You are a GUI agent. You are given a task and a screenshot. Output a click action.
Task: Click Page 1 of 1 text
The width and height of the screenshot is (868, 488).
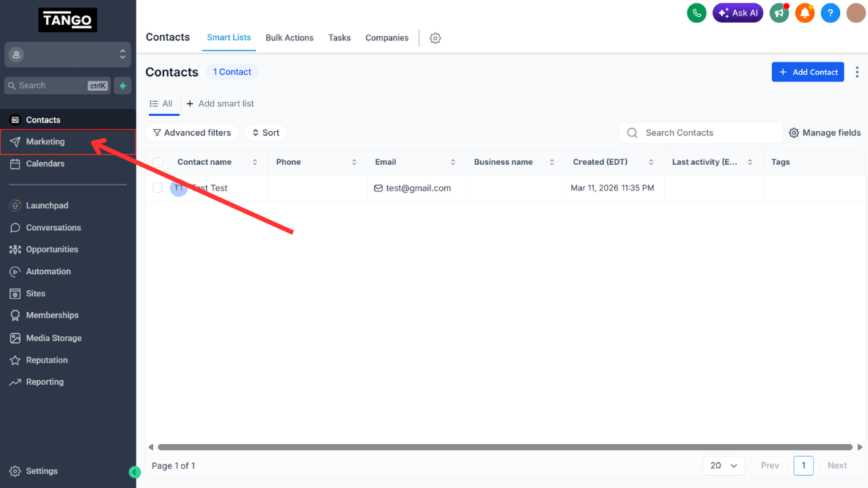tap(173, 466)
